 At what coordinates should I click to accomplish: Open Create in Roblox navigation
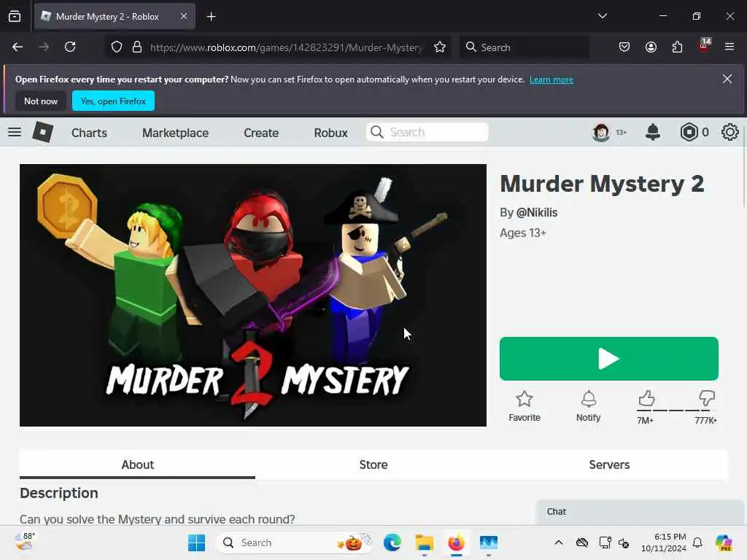tap(261, 133)
